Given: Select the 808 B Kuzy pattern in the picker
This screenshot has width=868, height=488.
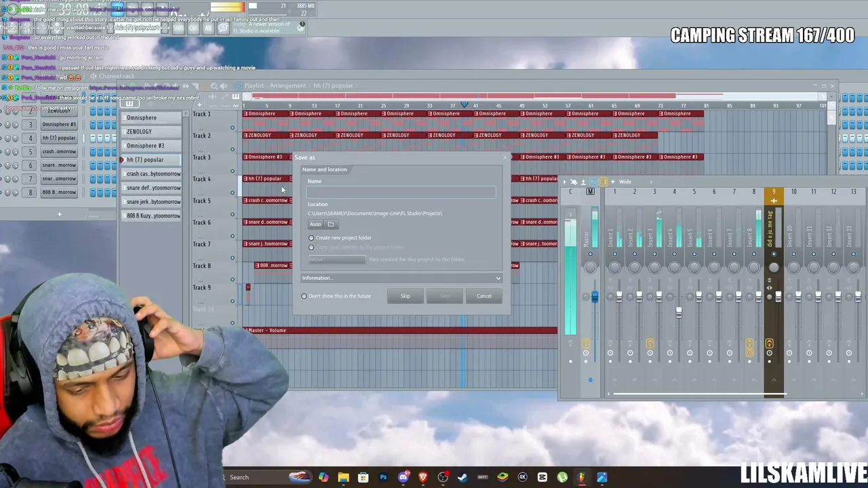Looking at the screenshot, I should click(151, 216).
